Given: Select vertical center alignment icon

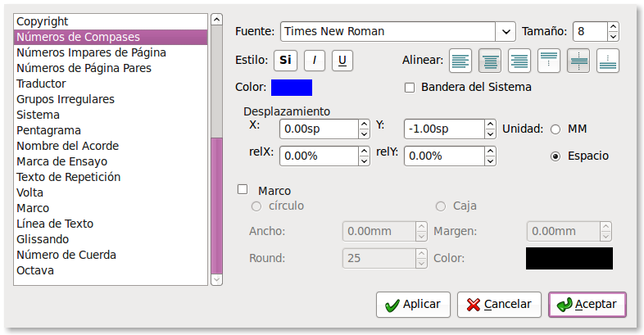Looking at the screenshot, I should tap(578, 61).
